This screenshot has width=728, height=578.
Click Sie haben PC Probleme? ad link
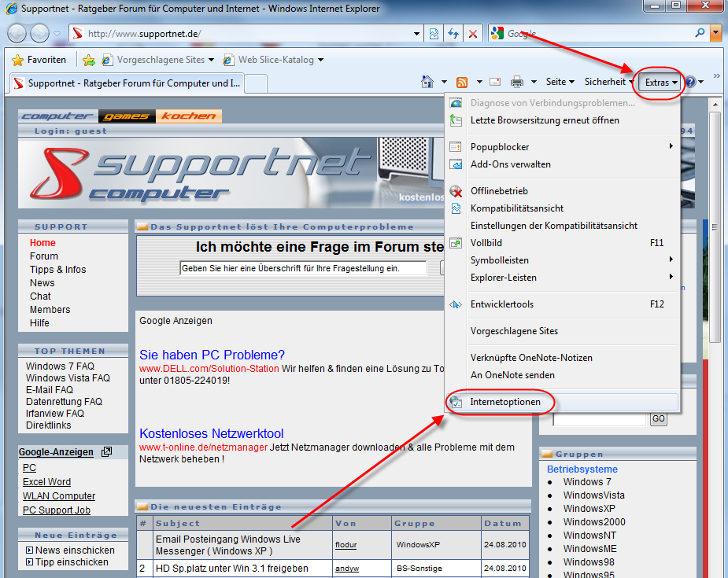[212, 355]
